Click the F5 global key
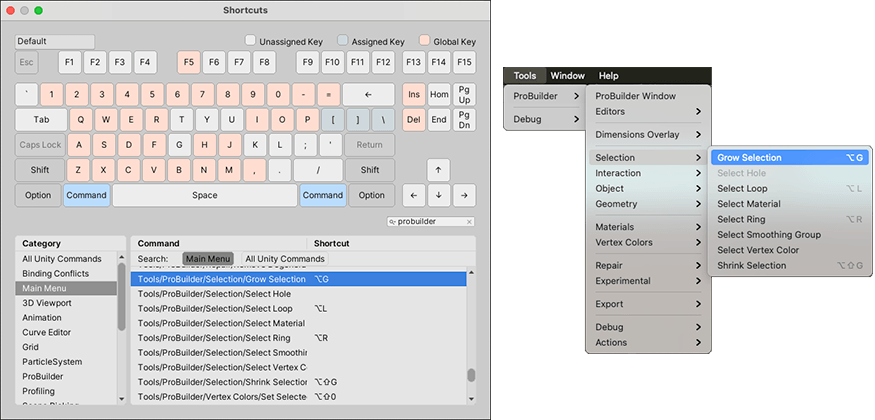Image resolution: width=875 pixels, height=420 pixels. point(189,62)
